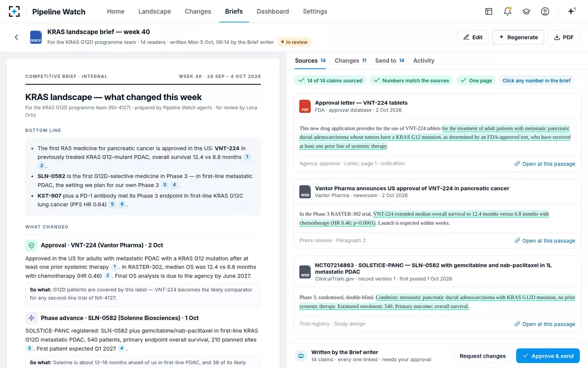Click citation 1 after 12.4 vs 6.8 months
This screenshot has width=588, height=368.
247,157
